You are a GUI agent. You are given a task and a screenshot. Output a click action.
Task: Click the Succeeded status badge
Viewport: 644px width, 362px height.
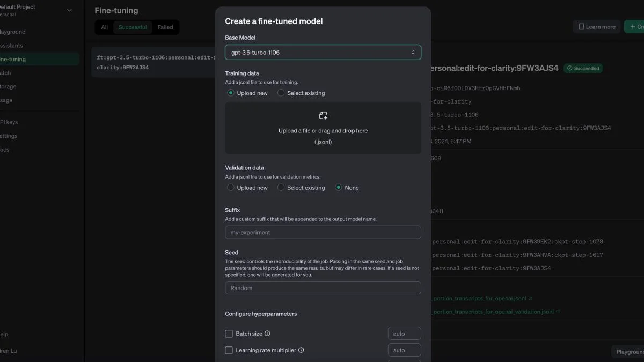point(583,69)
